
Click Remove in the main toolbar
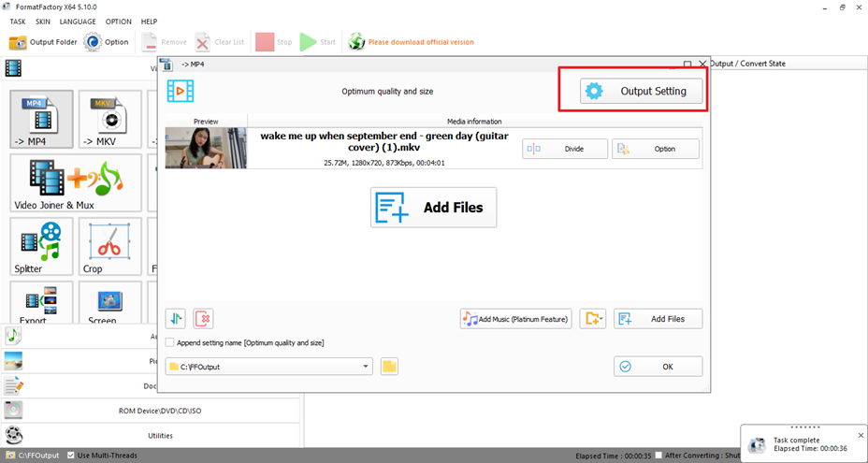click(x=164, y=42)
